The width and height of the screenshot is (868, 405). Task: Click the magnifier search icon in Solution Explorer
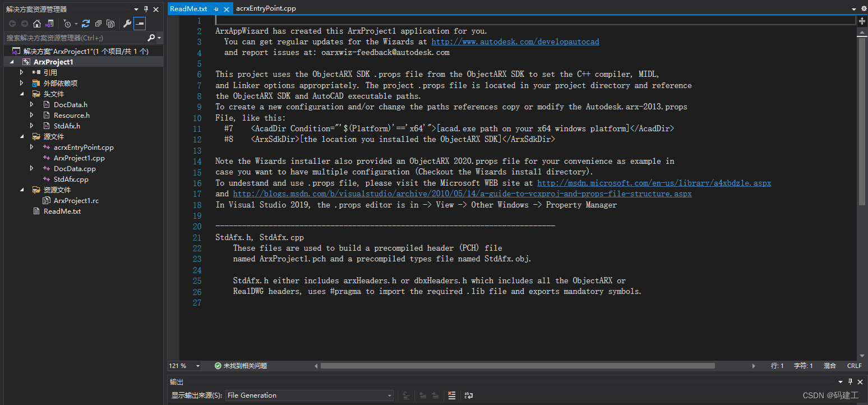pyautogui.click(x=151, y=38)
